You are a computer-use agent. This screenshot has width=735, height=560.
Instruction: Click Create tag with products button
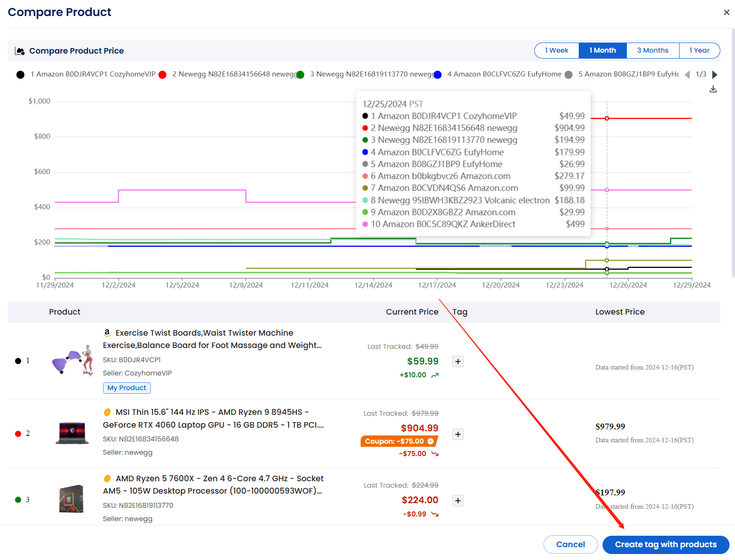(666, 544)
